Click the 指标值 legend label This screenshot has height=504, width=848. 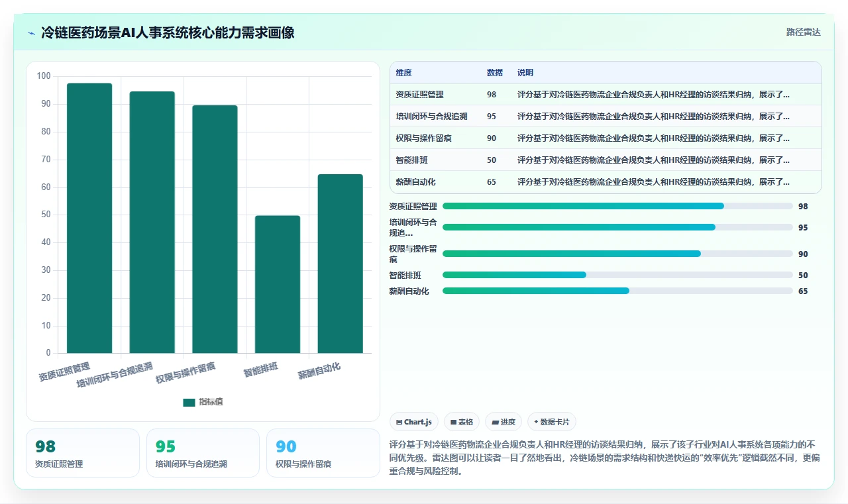(211, 402)
